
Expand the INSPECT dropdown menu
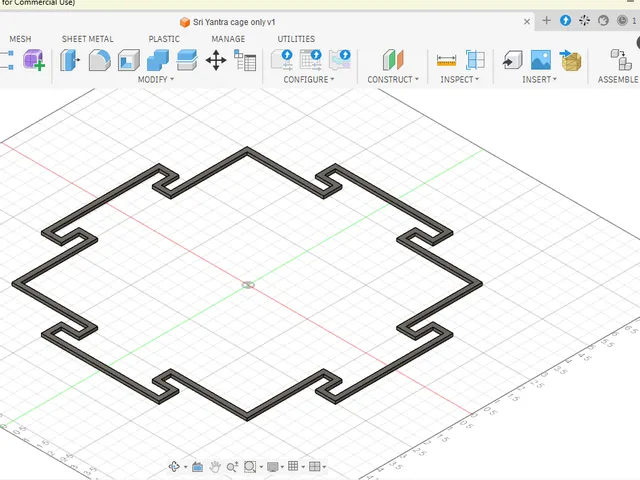459,79
